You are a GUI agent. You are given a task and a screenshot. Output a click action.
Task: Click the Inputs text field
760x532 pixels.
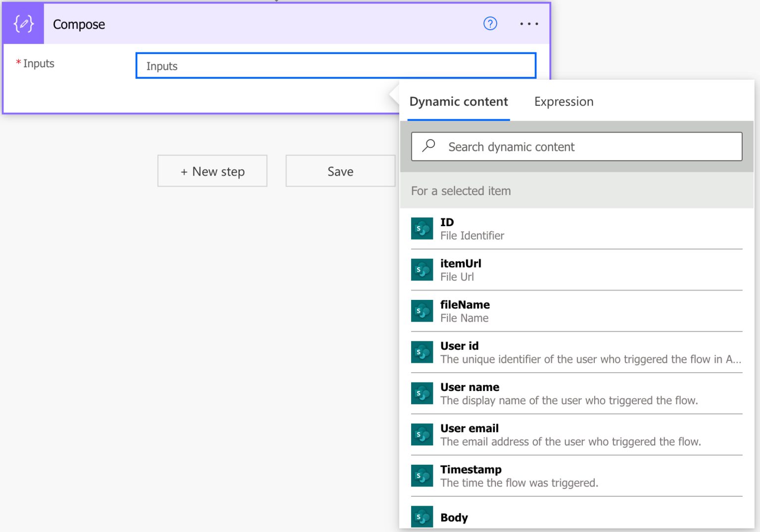click(335, 65)
